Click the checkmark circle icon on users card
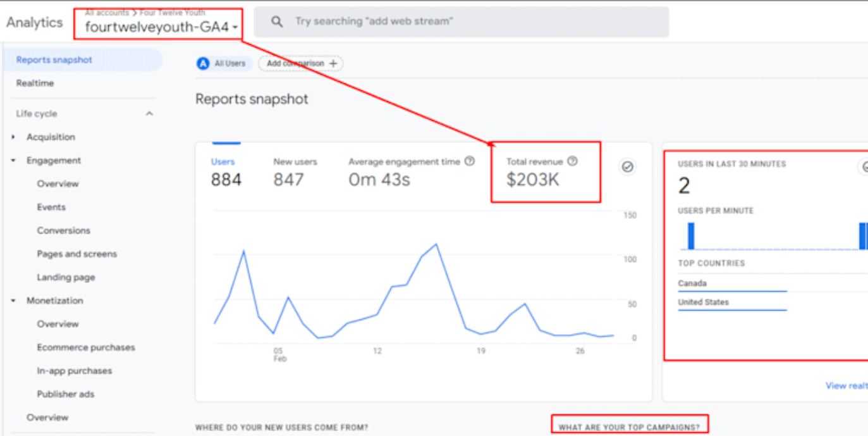The image size is (868, 436). 627,166
